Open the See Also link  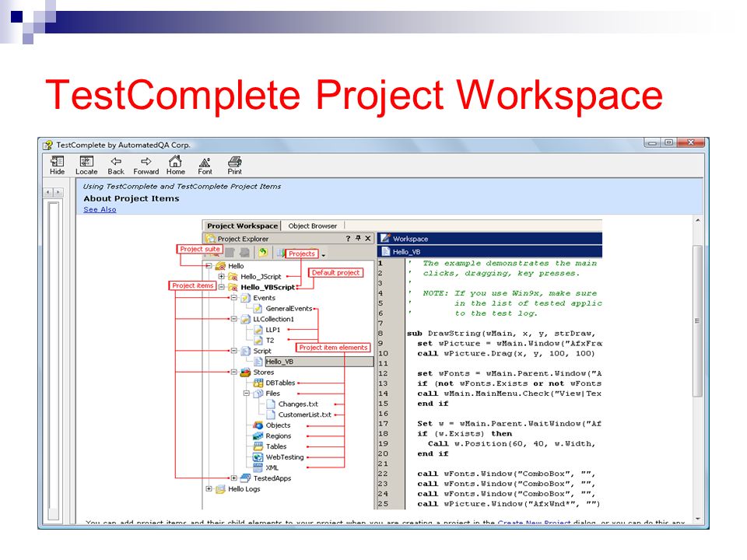tap(100, 209)
